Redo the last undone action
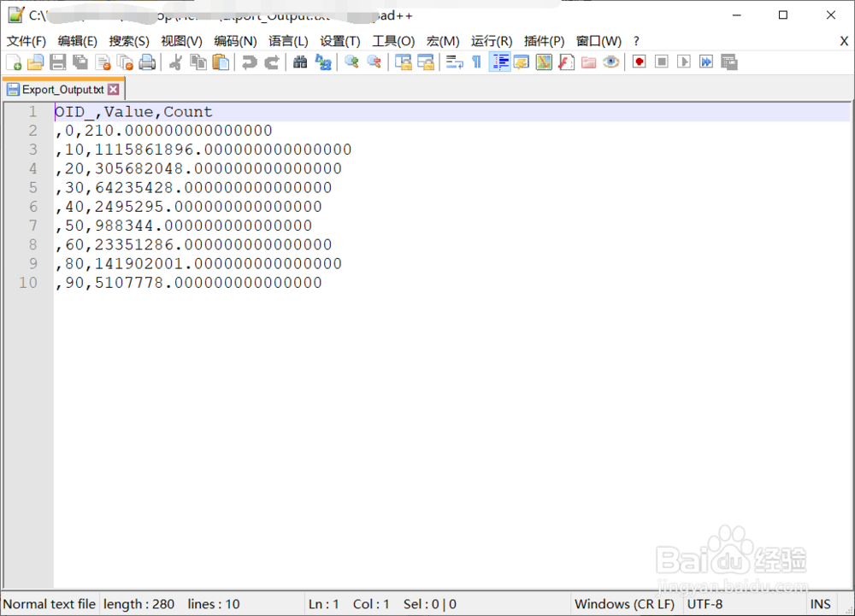The height and width of the screenshot is (616, 855). coord(272,62)
